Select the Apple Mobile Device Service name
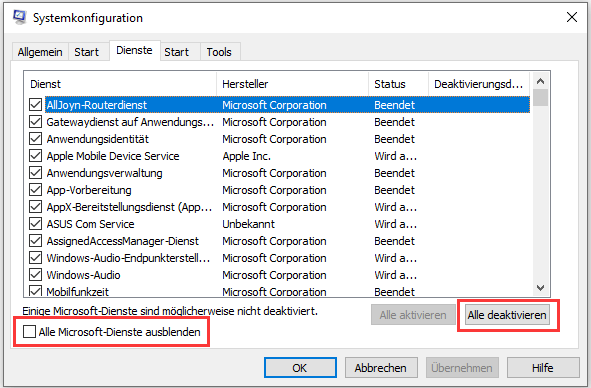The width and height of the screenshot is (591, 388). pyautogui.click(x=113, y=156)
